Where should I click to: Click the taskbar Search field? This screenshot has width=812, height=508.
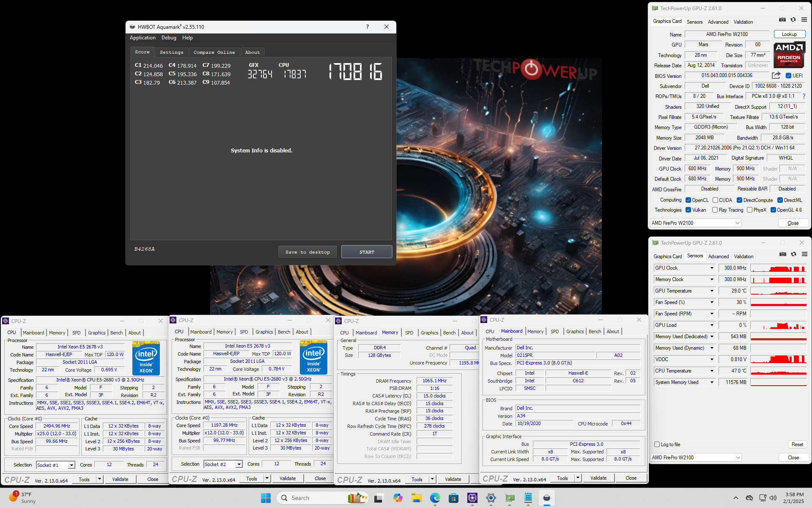pyautogui.click(x=322, y=498)
